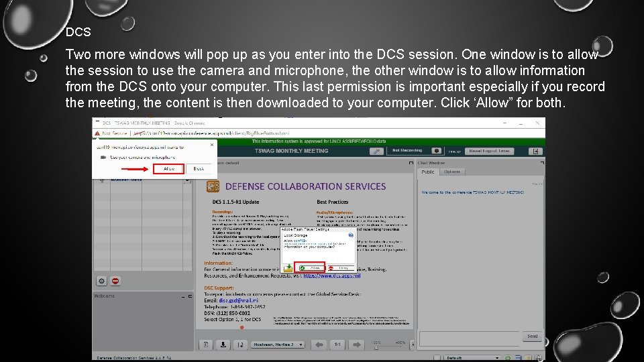This screenshot has height=362, width=644.
Task: Click the green icon next to Default dropdown
Action: pyautogui.click(x=508, y=358)
